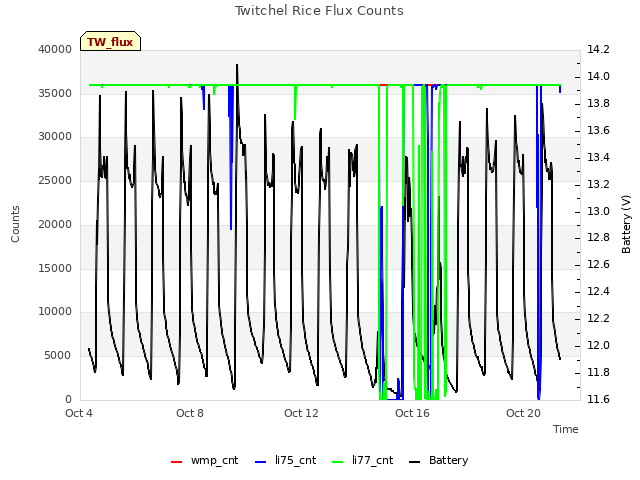Image resolution: width=640 pixels, height=480 pixels.
Task: Click the 11.6 battery tick label
Action: point(598,399)
